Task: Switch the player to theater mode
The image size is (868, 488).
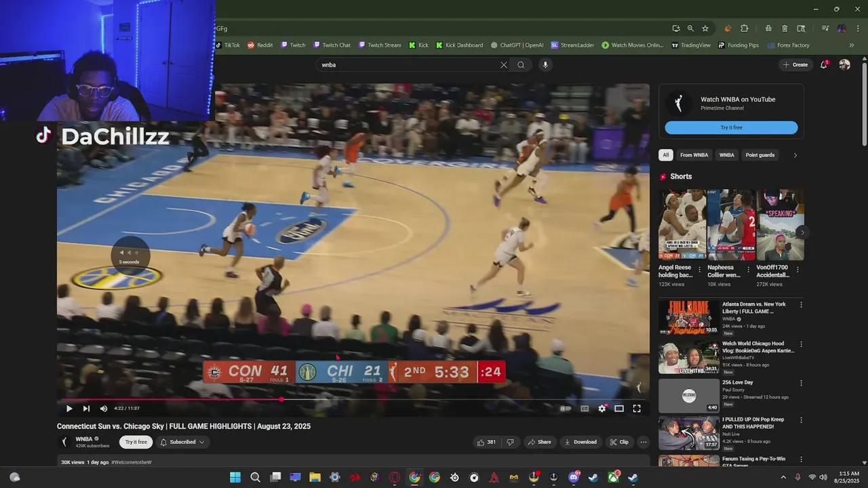Action: click(x=619, y=409)
